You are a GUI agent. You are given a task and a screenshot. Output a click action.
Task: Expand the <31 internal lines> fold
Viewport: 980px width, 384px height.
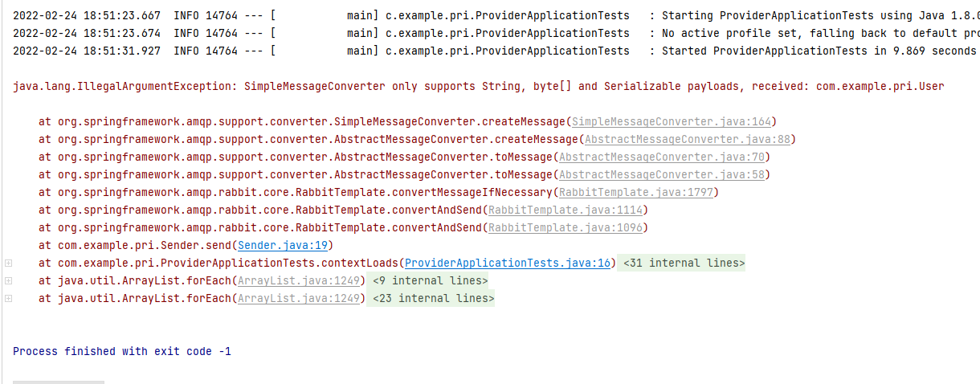pyautogui.click(x=683, y=263)
